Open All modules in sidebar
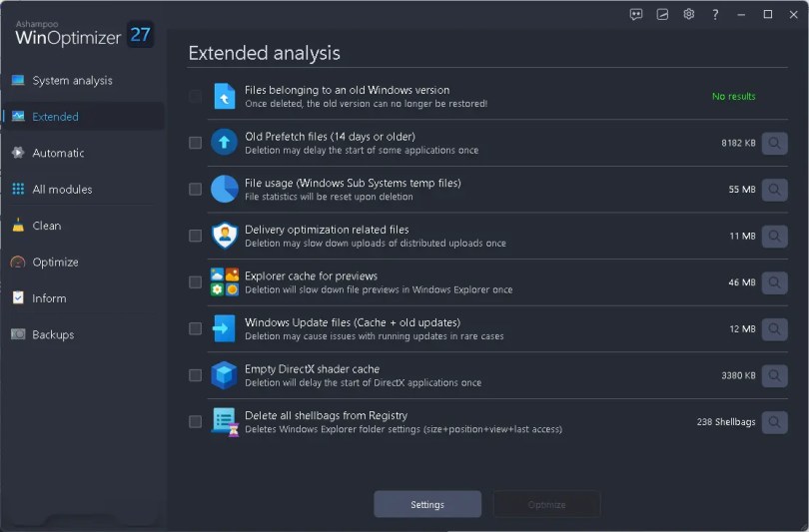Image resolution: width=809 pixels, height=532 pixels. pyautogui.click(x=84, y=190)
